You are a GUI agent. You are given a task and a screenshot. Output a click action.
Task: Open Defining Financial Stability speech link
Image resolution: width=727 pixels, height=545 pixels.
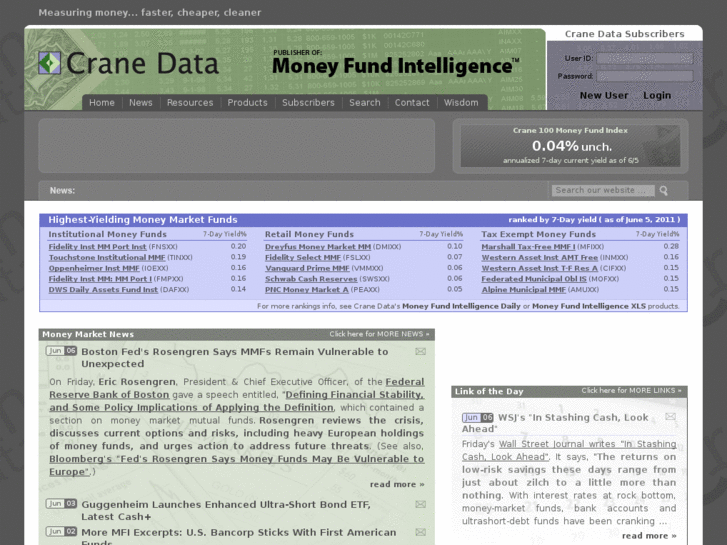tap(236, 401)
